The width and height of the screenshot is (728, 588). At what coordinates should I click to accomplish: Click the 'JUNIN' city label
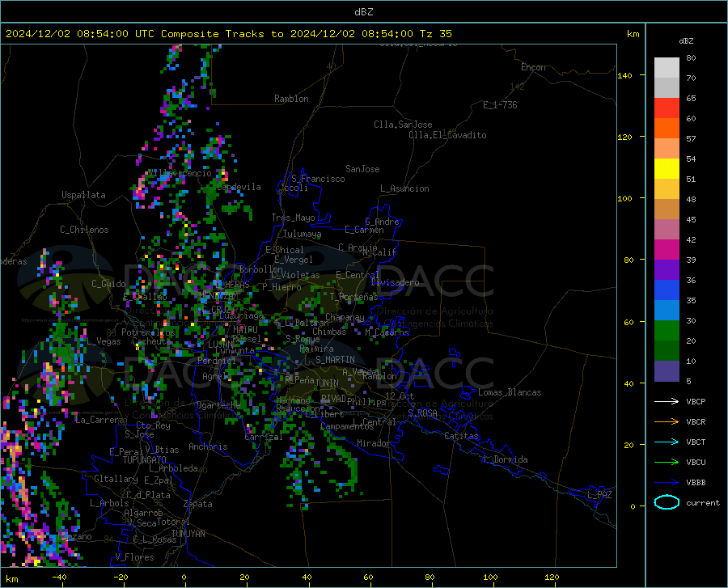pos(327,383)
